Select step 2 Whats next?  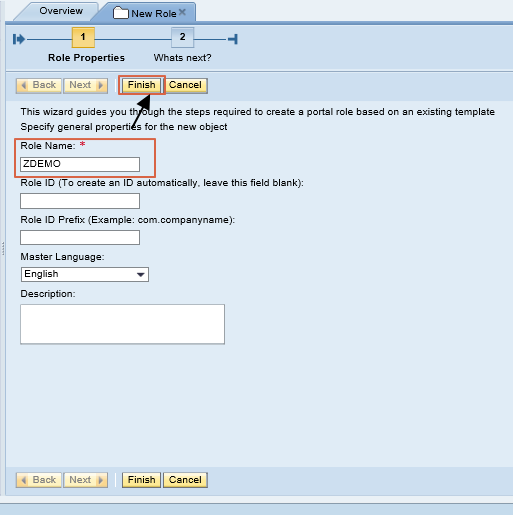pyautogui.click(x=182, y=37)
